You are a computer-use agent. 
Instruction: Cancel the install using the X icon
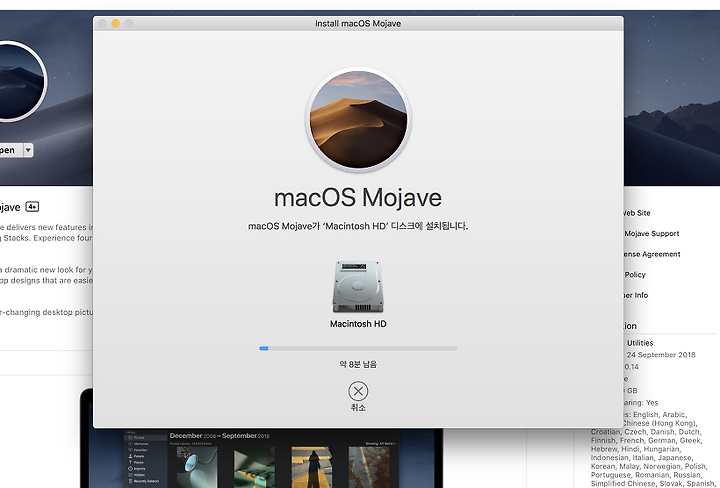(x=358, y=391)
